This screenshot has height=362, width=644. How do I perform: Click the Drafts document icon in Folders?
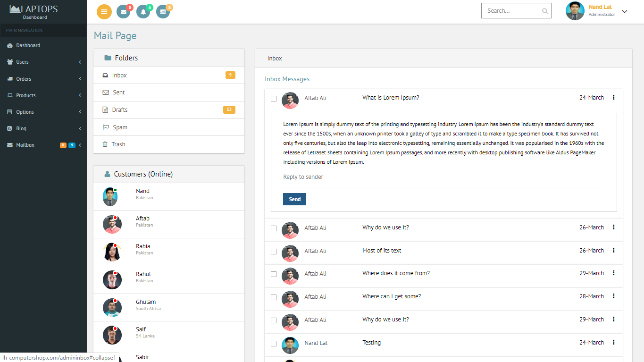(x=105, y=109)
